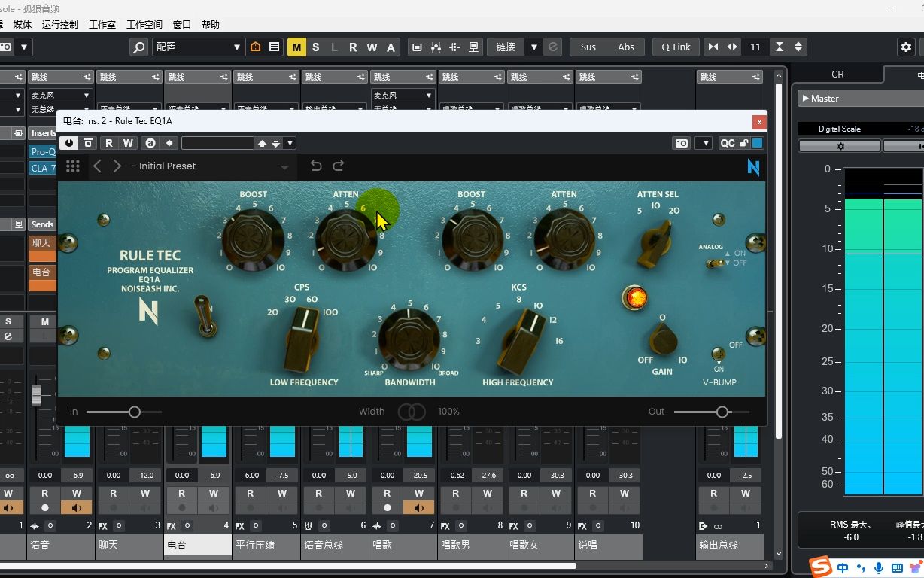
Task: Click the plugin camera snapshot icon
Action: (x=682, y=143)
